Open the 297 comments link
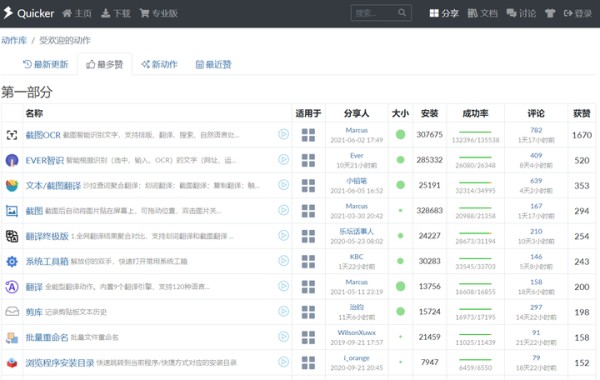The image size is (600, 380). (x=536, y=307)
